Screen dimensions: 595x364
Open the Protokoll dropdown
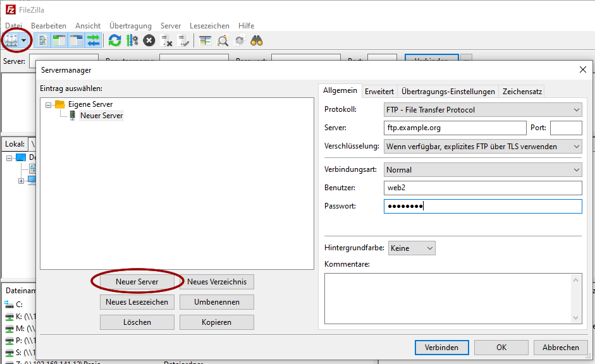[x=482, y=110]
